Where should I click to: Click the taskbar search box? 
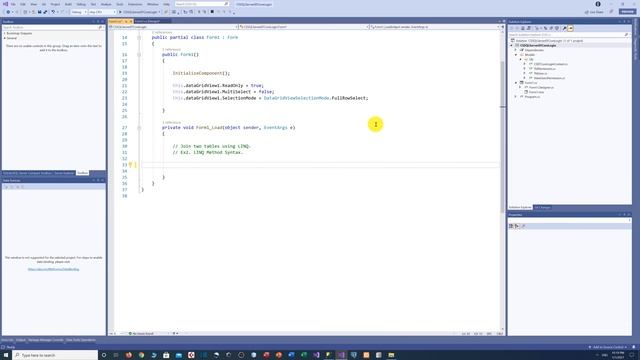tap(56, 355)
